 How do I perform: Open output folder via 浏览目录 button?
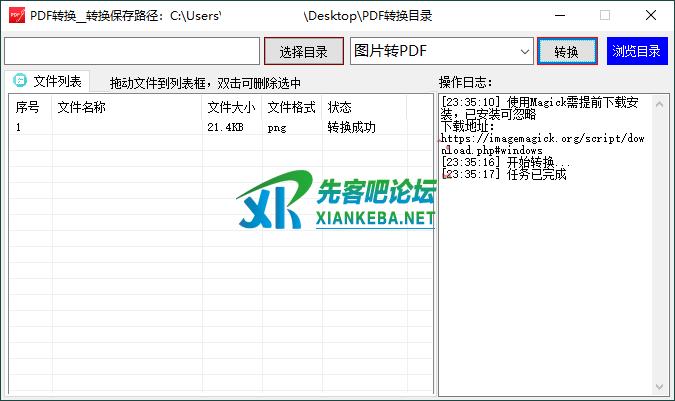click(636, 52)
